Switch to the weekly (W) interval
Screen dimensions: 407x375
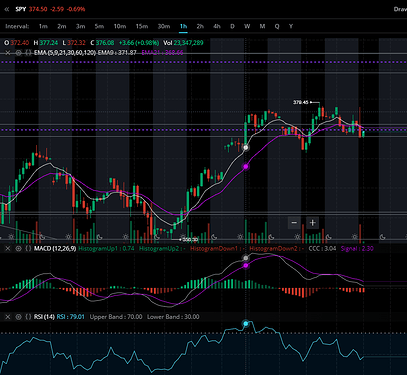pyautogui.click(x=247, y=26)
